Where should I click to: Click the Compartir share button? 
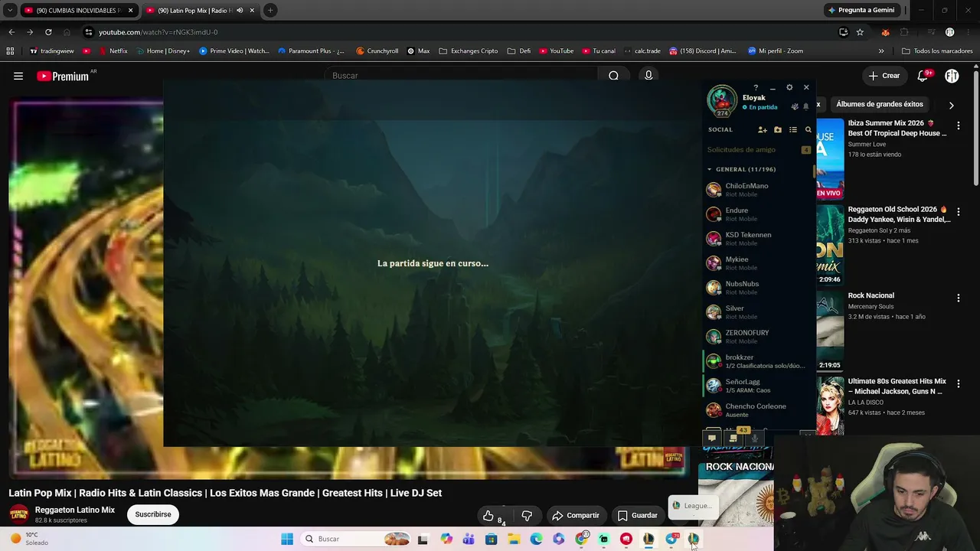pyautogui.click(x=575, y=516)
